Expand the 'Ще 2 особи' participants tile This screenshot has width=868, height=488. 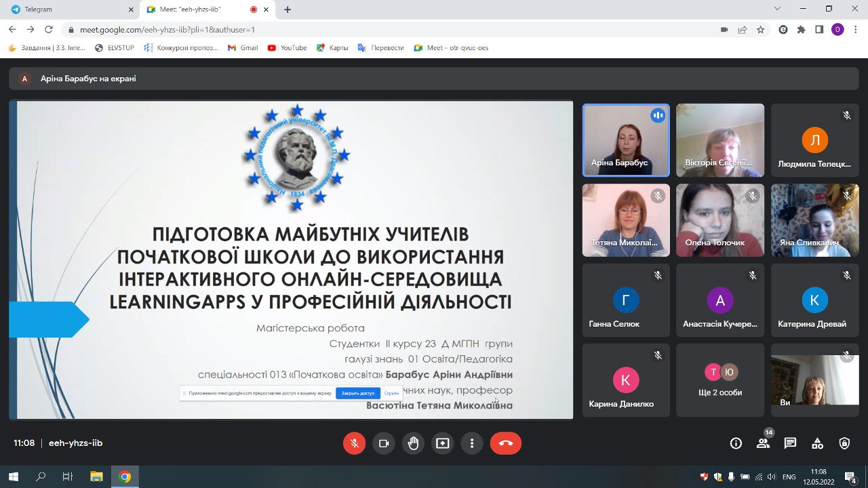click(720, 380)
